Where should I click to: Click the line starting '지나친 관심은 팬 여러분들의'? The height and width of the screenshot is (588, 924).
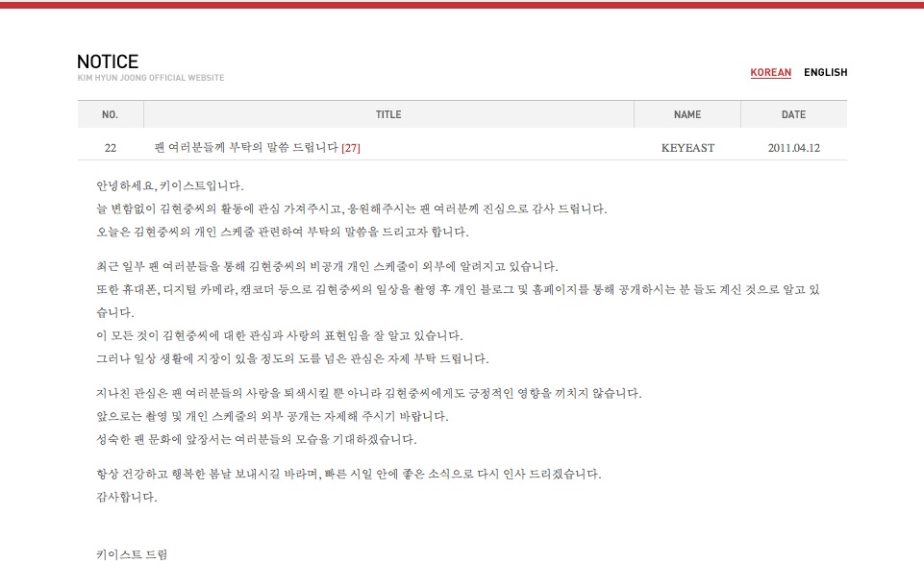tap(369, 393)
